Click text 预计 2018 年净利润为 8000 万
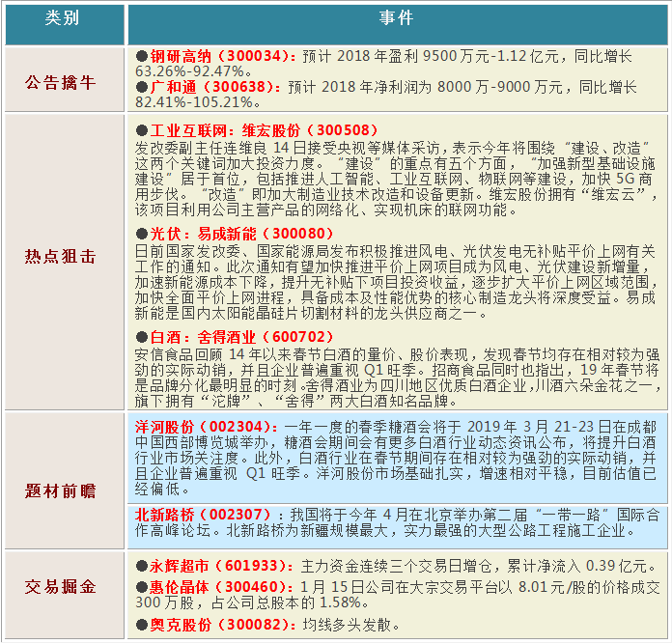Screen dimensions: 672x644 [389, 87]
